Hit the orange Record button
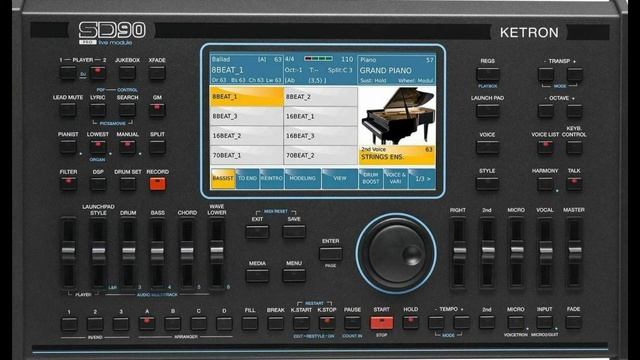This screenshot has height=360, width=640. click(x=158, y=184)
